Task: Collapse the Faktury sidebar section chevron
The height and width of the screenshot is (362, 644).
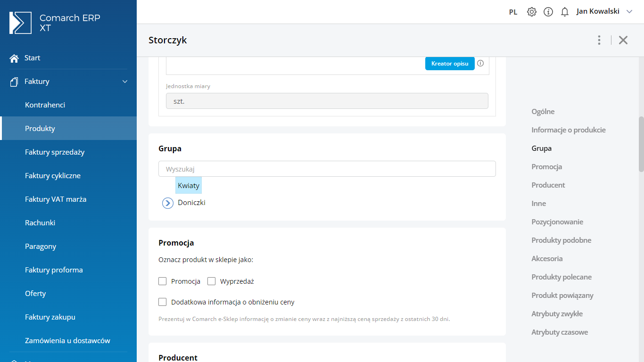Action: point(125,82)
